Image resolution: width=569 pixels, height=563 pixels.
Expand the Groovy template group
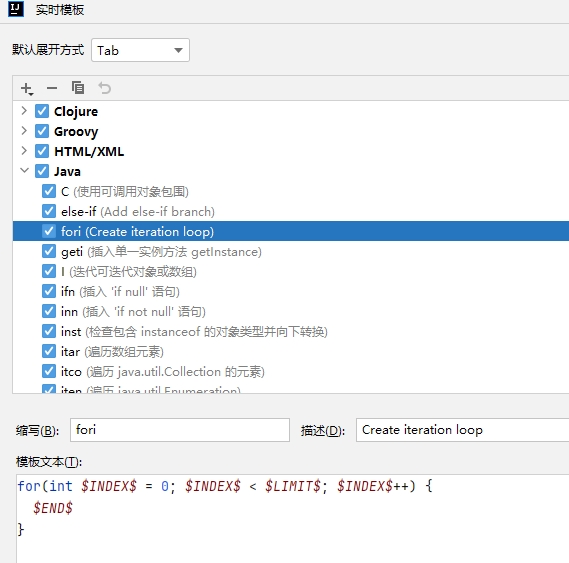click(x=24, y=131)
